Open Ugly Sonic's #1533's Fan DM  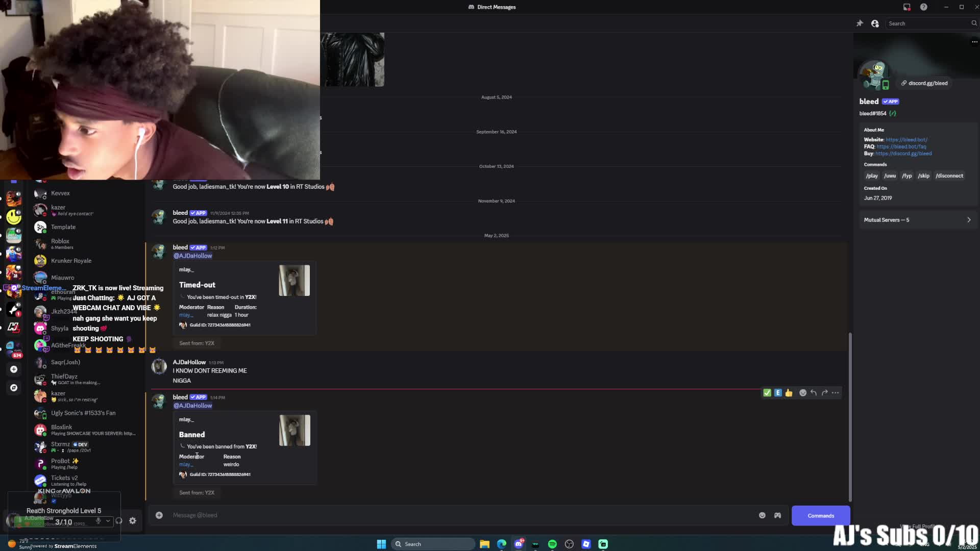pos(87,413)
